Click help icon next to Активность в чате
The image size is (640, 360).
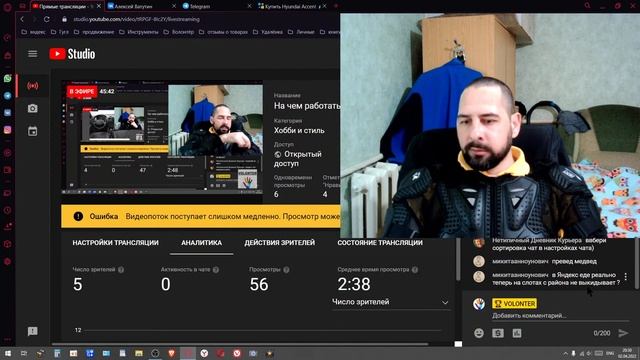(216, 270)
